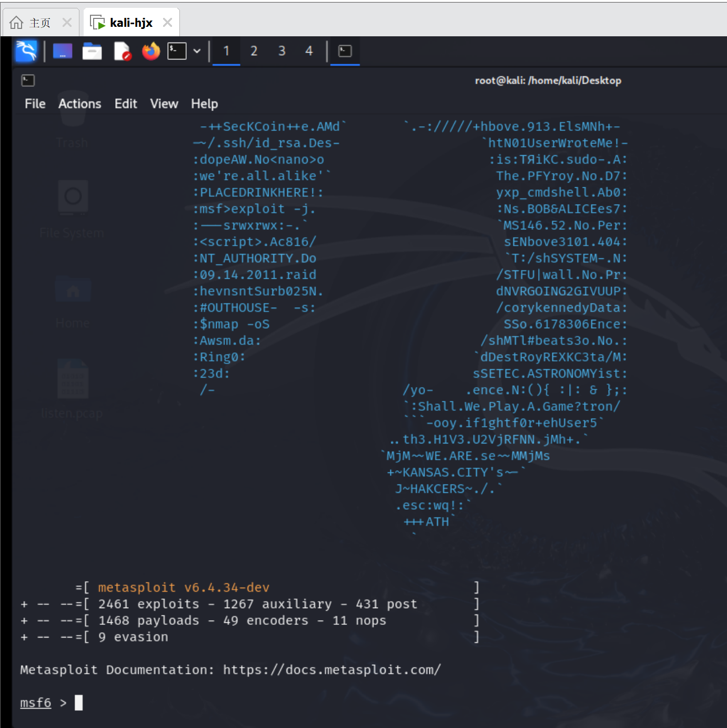
Task: Switch to workspace 3
Action: pos(282,51)
